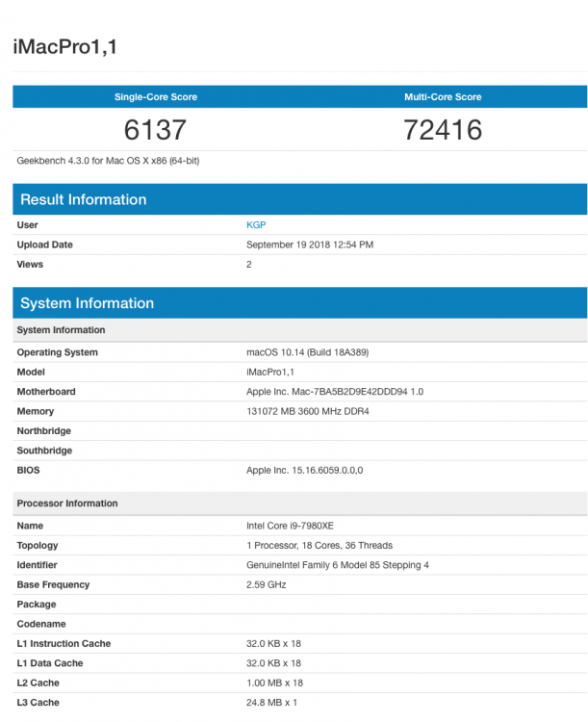The width and height of the screenshot is (588, 722).
Task: Select the single-core score 6137
Action: 155,129
